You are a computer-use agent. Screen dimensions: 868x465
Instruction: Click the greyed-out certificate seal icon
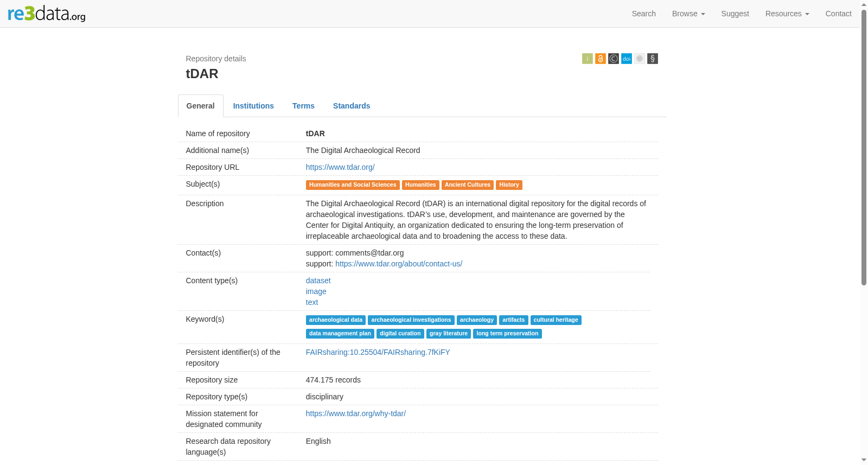[639, 59]
